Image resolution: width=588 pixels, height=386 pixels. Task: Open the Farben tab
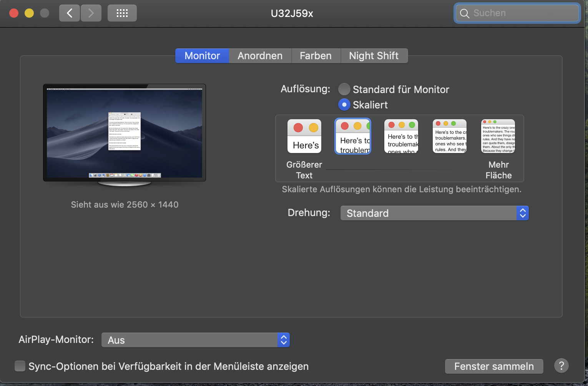pyautogui.click(x=316, y=56)
